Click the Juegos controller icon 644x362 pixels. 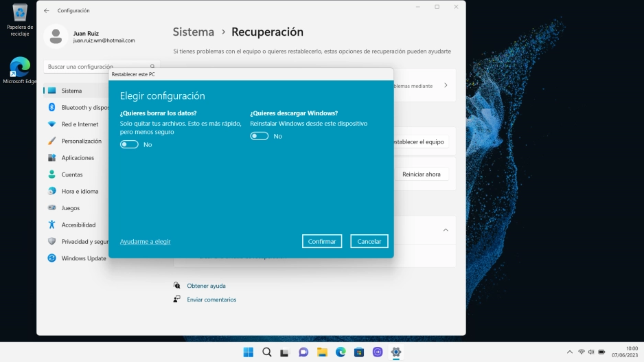pos(51,208)
